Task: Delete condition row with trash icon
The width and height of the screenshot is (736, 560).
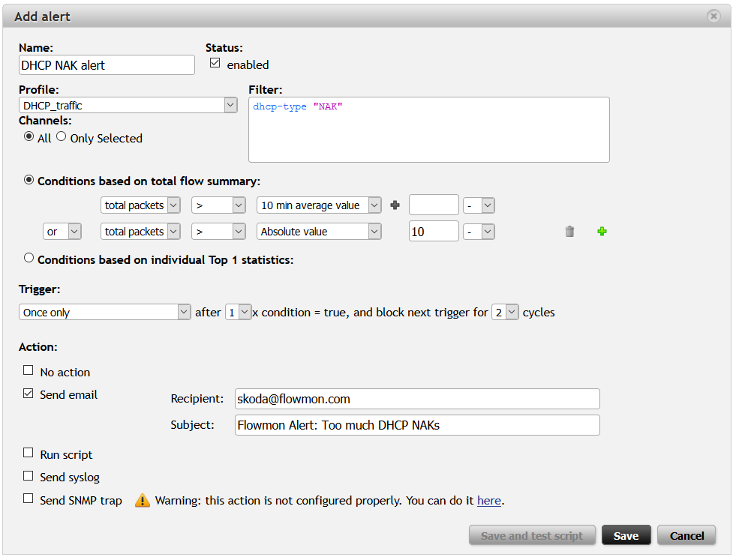Action: [x=569, y=231]
